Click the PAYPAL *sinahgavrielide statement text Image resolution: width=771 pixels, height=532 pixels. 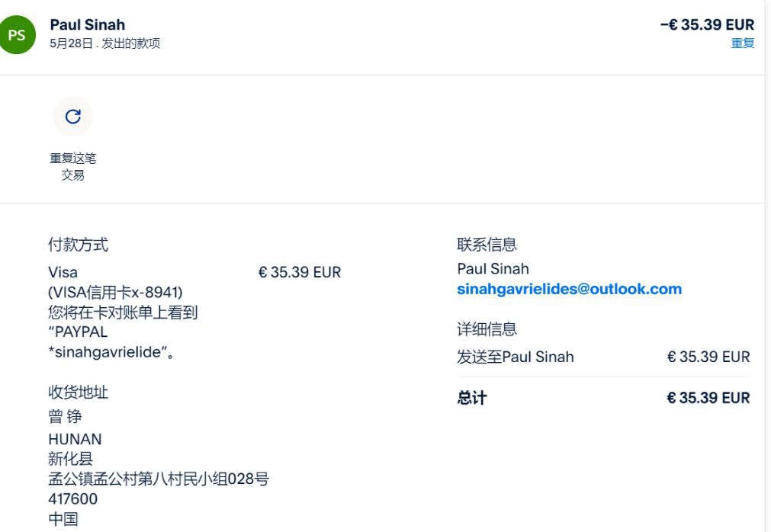click(107, 342)
